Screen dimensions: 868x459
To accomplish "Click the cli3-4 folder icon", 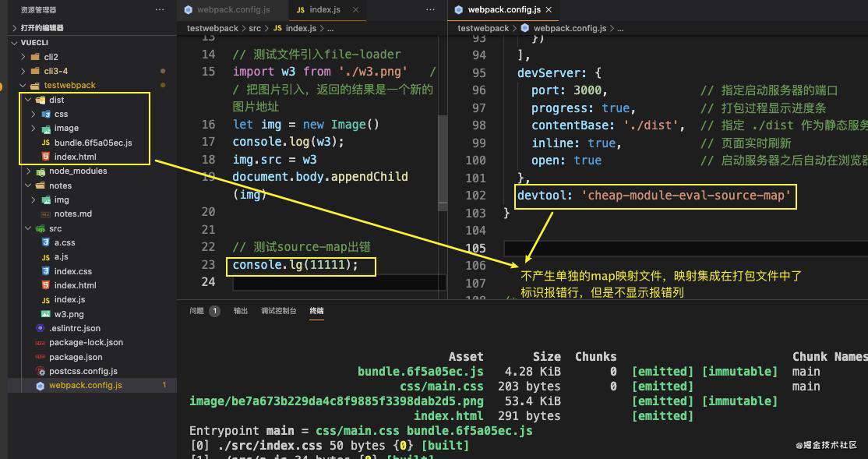I will (x=35, y=71).
